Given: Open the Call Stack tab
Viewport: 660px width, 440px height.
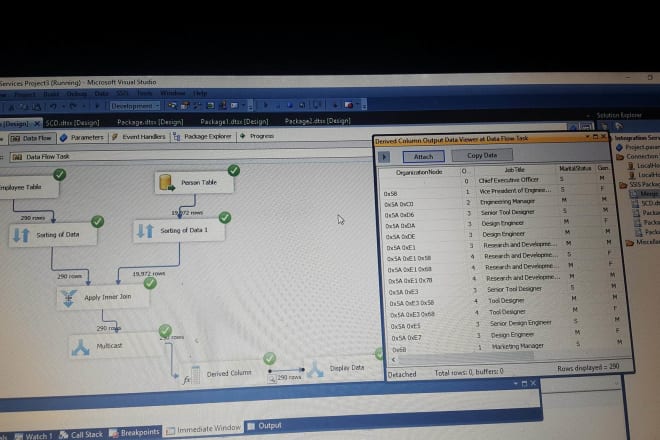Looking at the screenshot, I should tap(82, 435).
